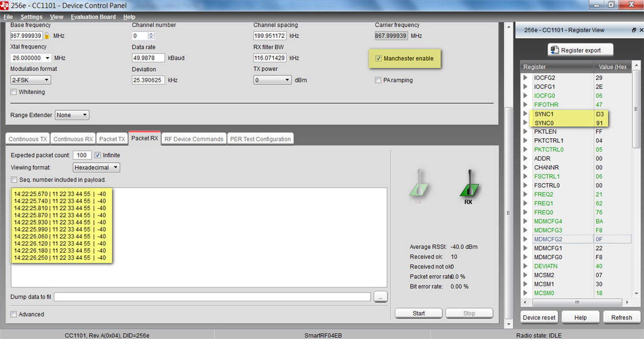Click the Dump data to file field
The image size is (644, 339).
[212, 297]
